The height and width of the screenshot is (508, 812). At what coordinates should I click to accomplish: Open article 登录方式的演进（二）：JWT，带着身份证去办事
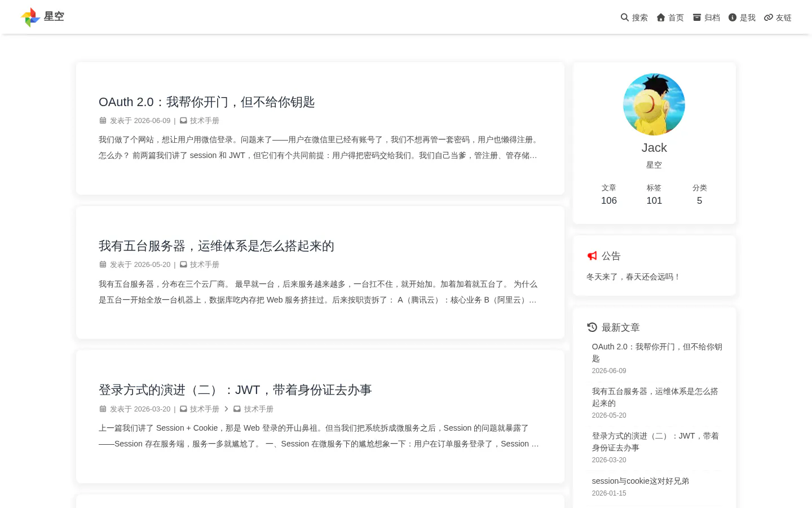click(x=235, y=390)
